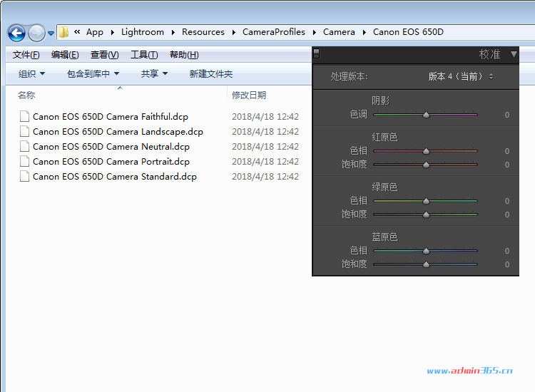Click the 绿原色 饱和度 slider handle
The width and height of the screenshot is (535, 392).
click(x=426, y=215)
